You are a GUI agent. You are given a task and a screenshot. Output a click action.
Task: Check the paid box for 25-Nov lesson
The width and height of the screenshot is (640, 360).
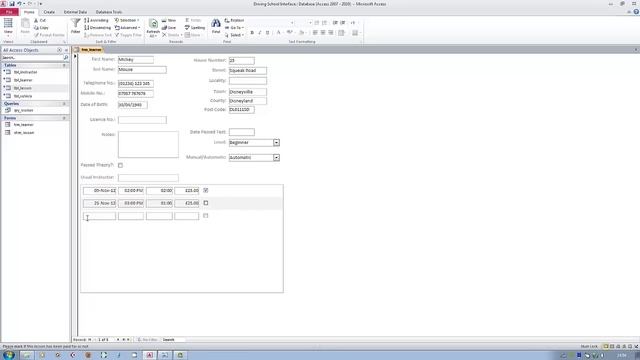point(206,203)
